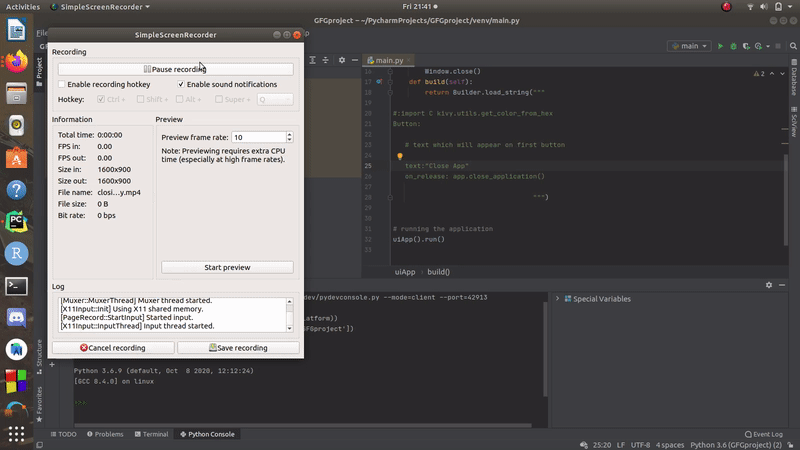
Task: Click the Debug bug icon in toolbar
Action: (x=733, y=46)
